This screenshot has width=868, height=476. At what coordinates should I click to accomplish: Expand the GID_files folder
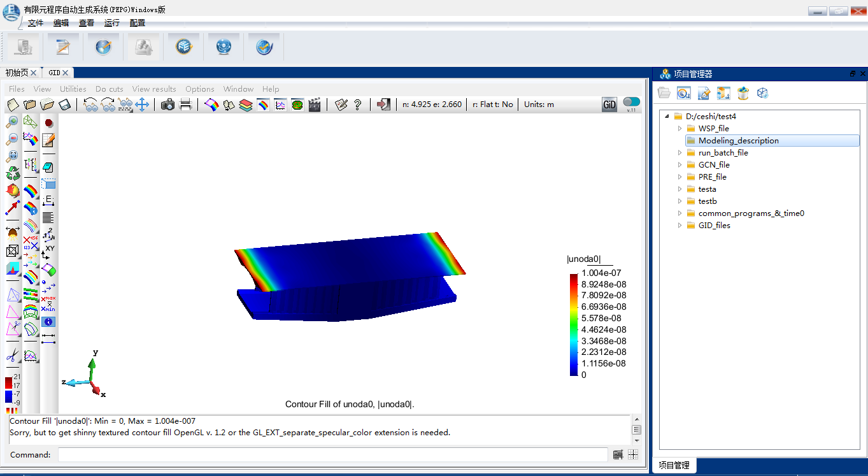679,226
